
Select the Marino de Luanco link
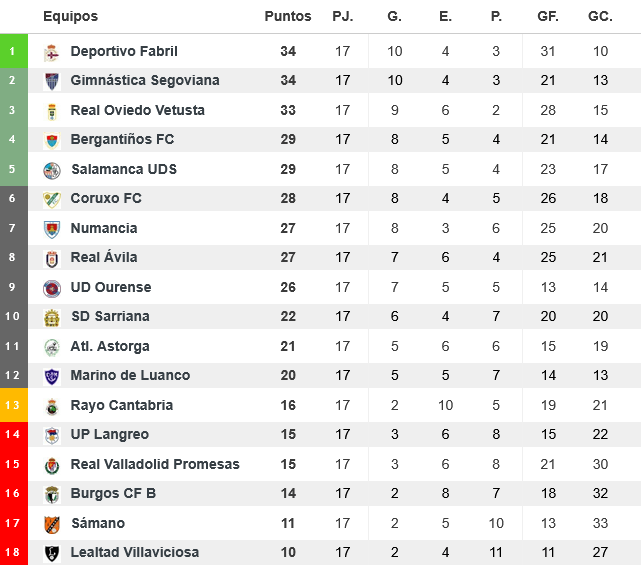point(130,376)
